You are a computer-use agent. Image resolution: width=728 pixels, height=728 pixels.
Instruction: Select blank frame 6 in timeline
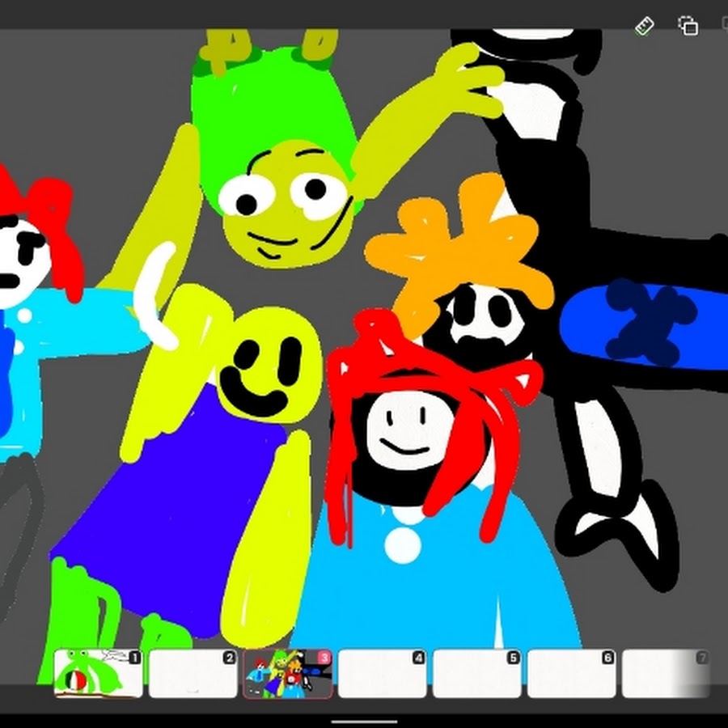572,673
